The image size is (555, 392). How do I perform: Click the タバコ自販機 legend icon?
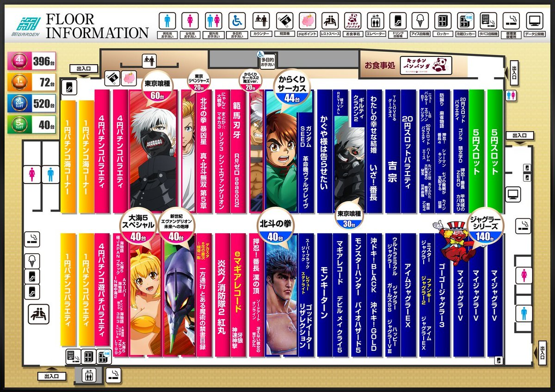[488, 20]
